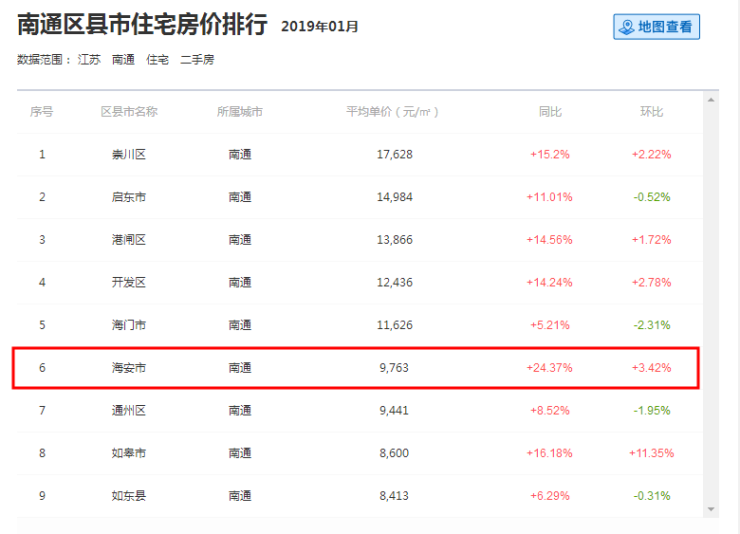Click month-on-month value +3.42%
Screen dimensions: 740x534
coord(651,367)
